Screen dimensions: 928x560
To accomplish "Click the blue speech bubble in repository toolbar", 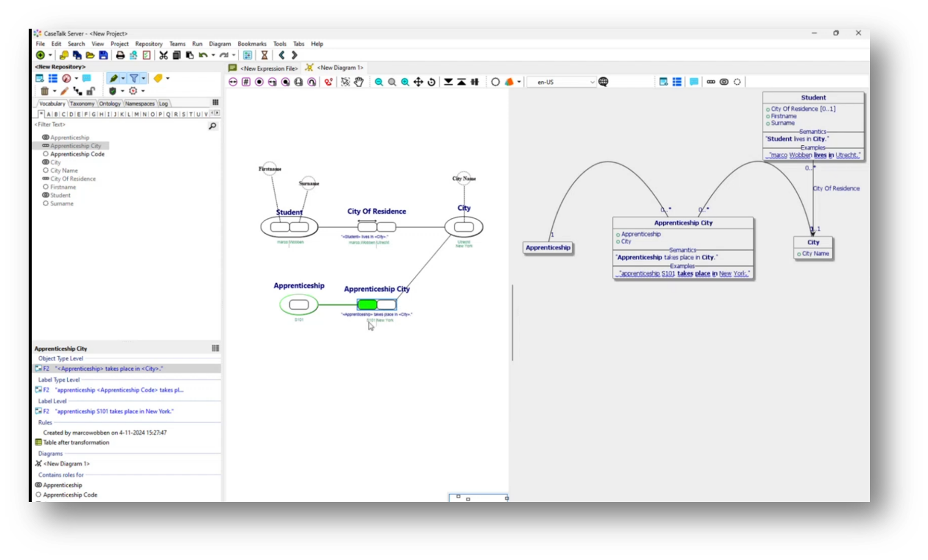I will tap(87, 78).
